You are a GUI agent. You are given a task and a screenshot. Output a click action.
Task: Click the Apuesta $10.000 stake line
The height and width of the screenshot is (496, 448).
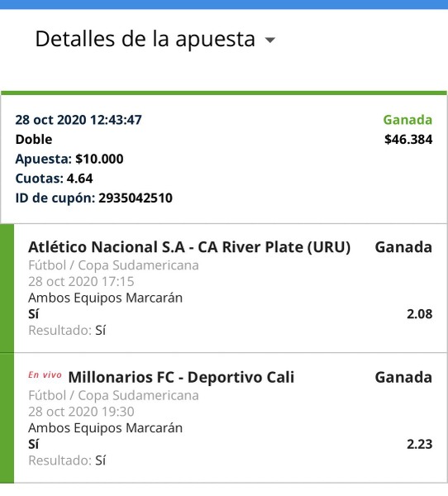pos(69,159)
